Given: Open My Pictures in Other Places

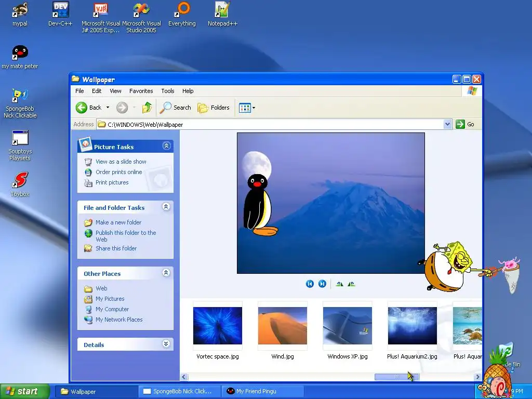Looking at the screenshot, I should point(110,299).
